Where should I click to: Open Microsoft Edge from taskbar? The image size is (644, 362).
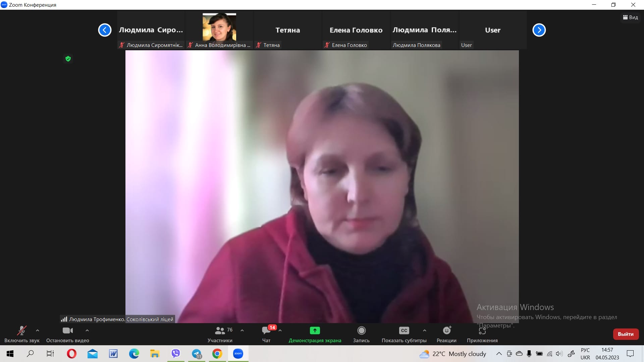tap(134, 354)
